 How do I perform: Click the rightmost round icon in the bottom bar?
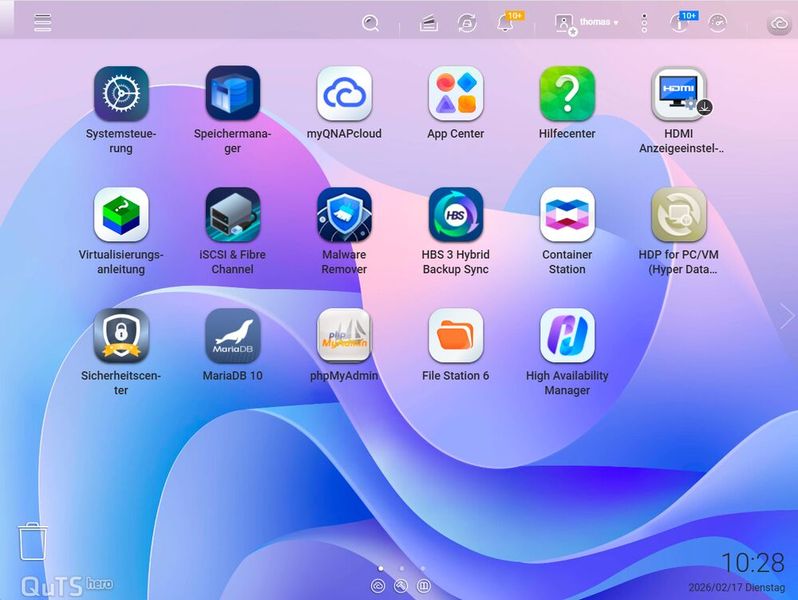click(424, 586)
